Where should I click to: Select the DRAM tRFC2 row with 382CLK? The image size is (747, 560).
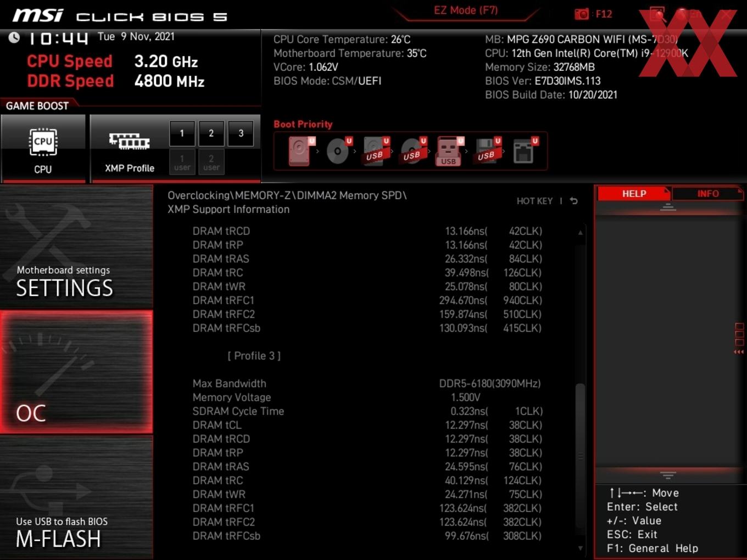click(x=367, y=522)
